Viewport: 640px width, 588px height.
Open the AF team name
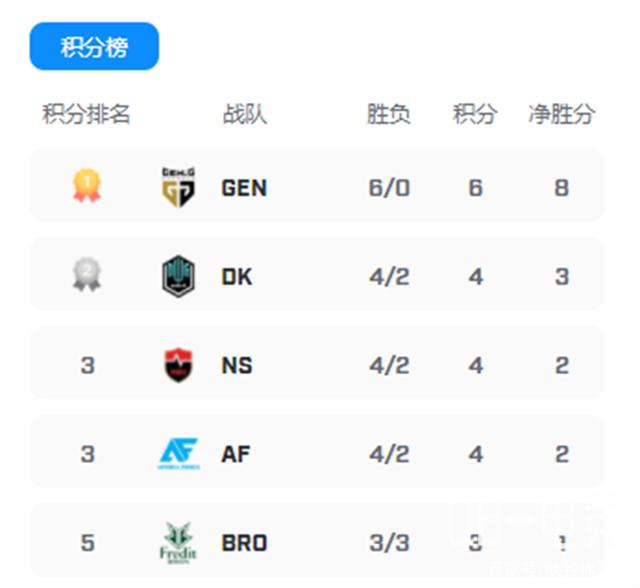[236, 455]
